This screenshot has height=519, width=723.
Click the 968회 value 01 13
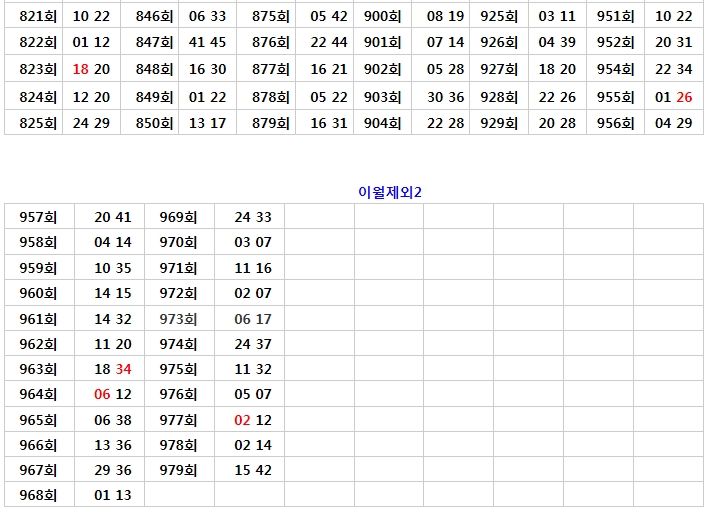coord(113,495)
